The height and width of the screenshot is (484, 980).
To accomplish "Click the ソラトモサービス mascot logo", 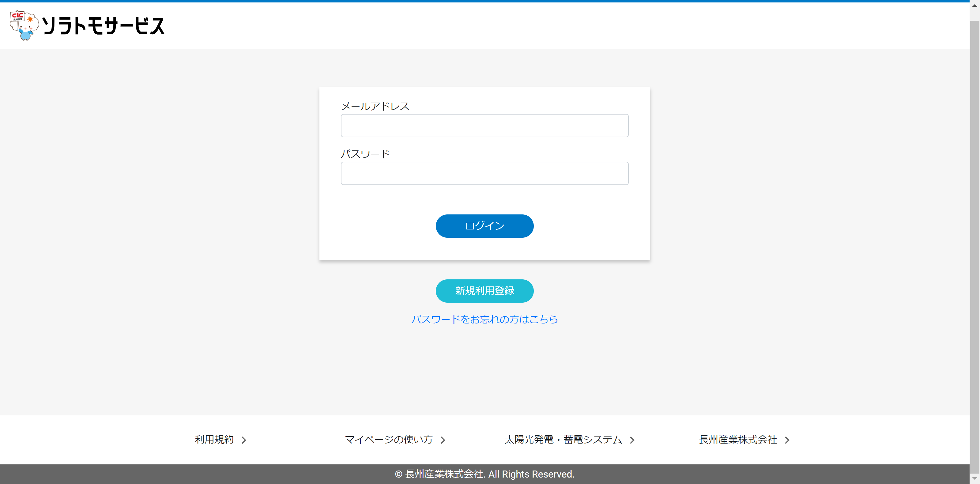I will tap(24, 25).
